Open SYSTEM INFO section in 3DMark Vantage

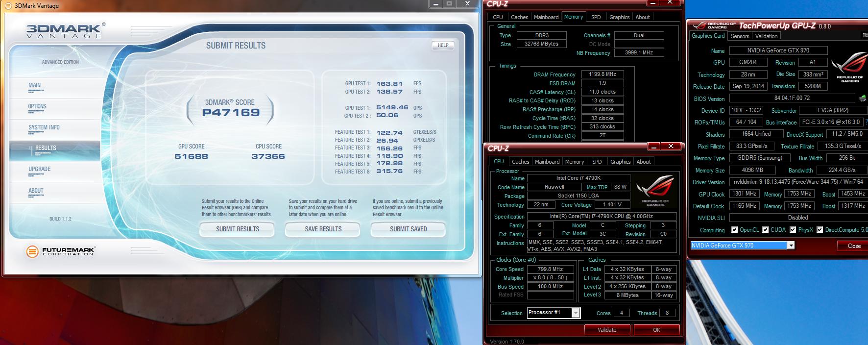[x=55, y=129]
